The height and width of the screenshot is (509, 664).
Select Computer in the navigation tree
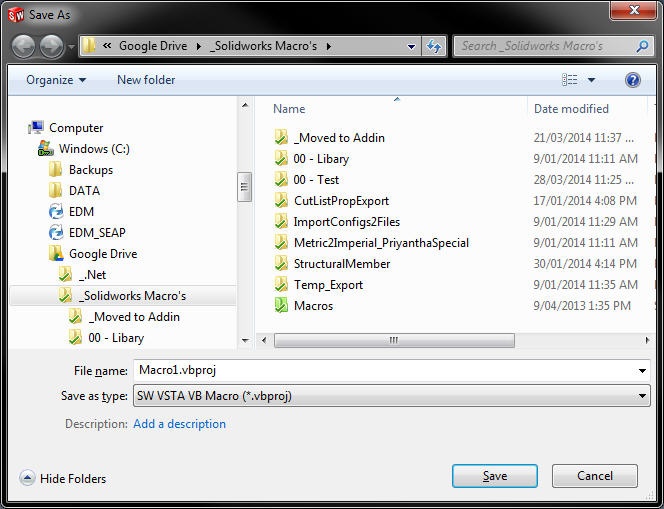point(76,127)
